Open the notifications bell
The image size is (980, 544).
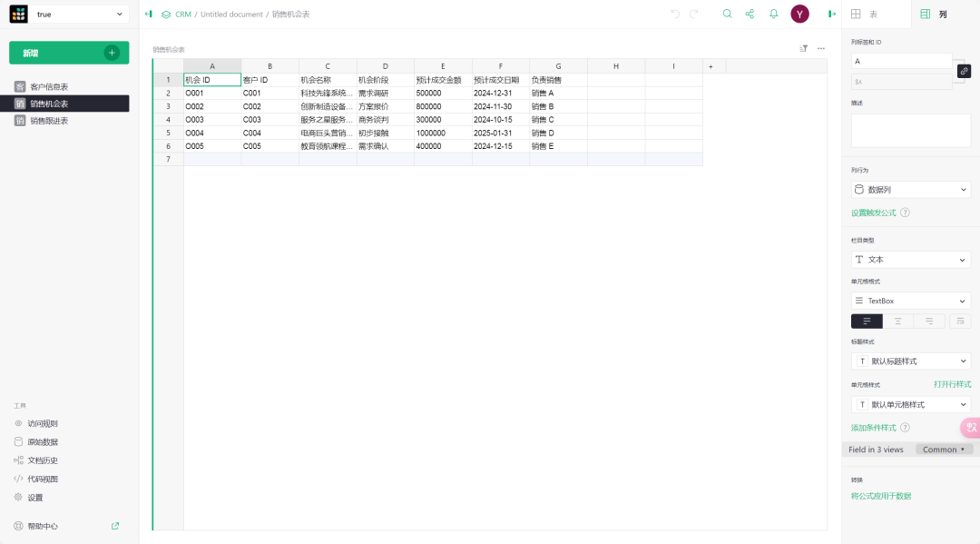coord(774,14)
